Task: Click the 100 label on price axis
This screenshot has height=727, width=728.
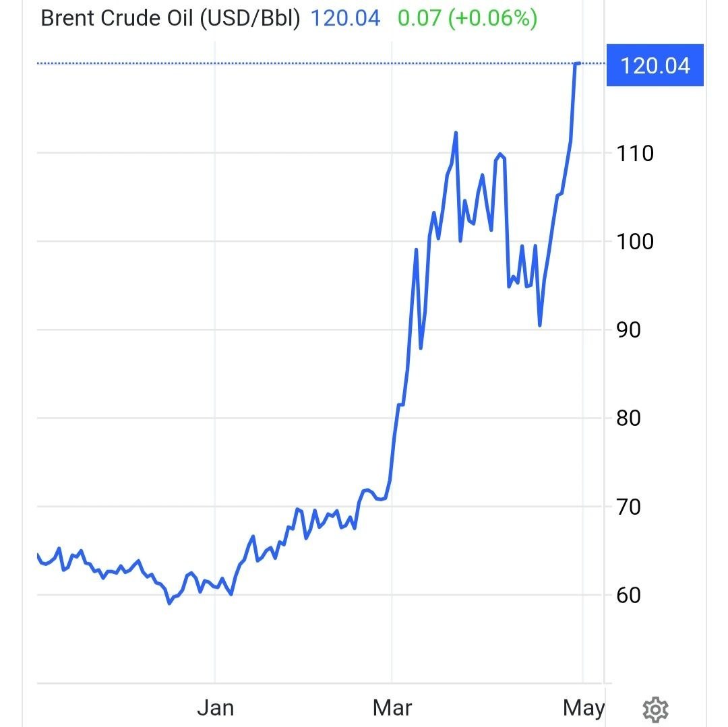Action: (635, 242)
